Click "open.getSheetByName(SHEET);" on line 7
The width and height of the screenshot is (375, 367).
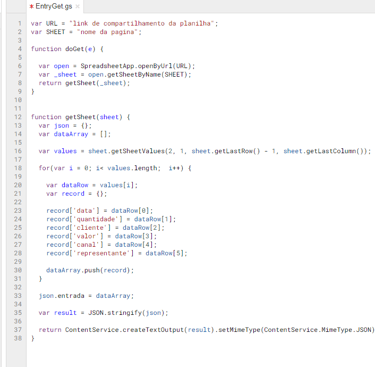140,75
